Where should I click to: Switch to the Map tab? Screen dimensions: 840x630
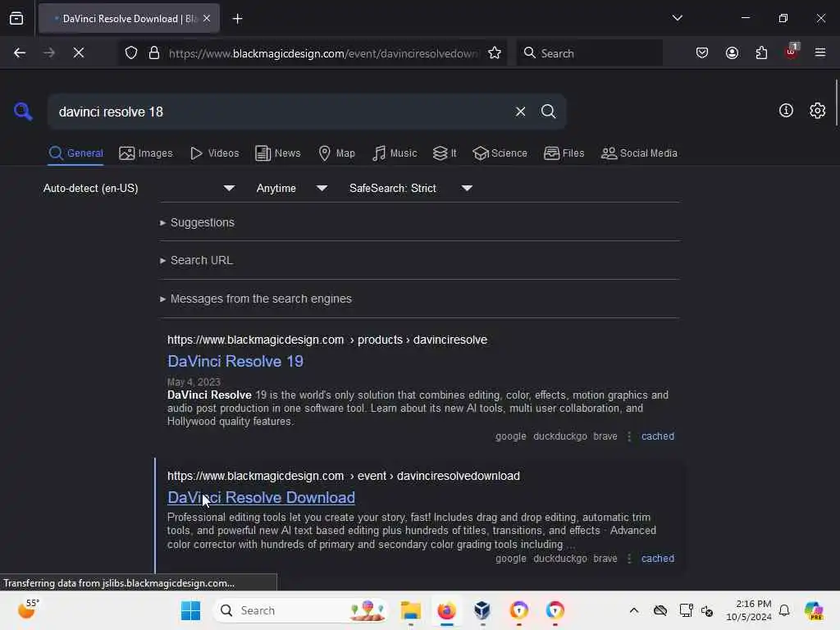[x=337, y=153]
